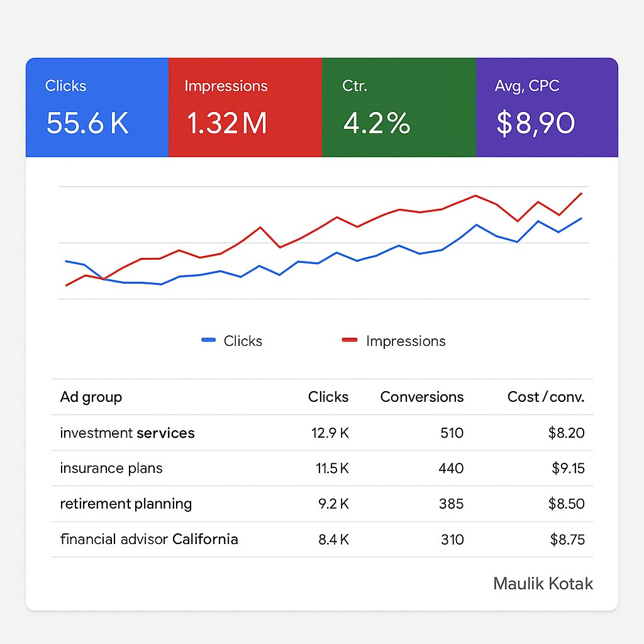Click the $8.20 cost per conversion
This screenshot has height=644, width=644.
[567, 433]
